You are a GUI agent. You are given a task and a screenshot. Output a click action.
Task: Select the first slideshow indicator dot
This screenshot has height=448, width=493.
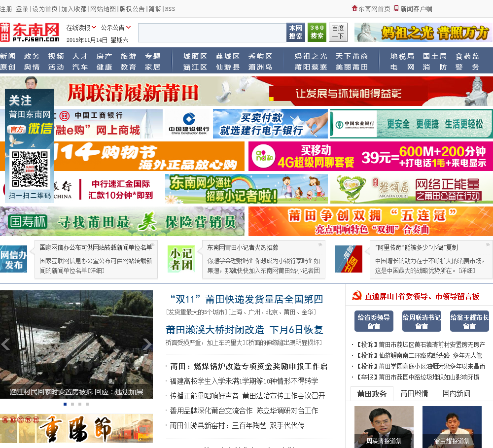point(65,404)
